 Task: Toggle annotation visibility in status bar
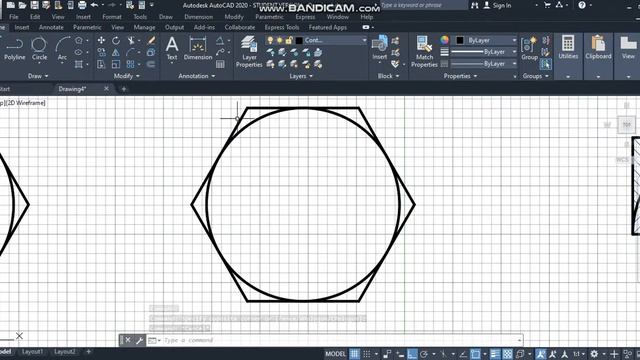coord(541,354)
